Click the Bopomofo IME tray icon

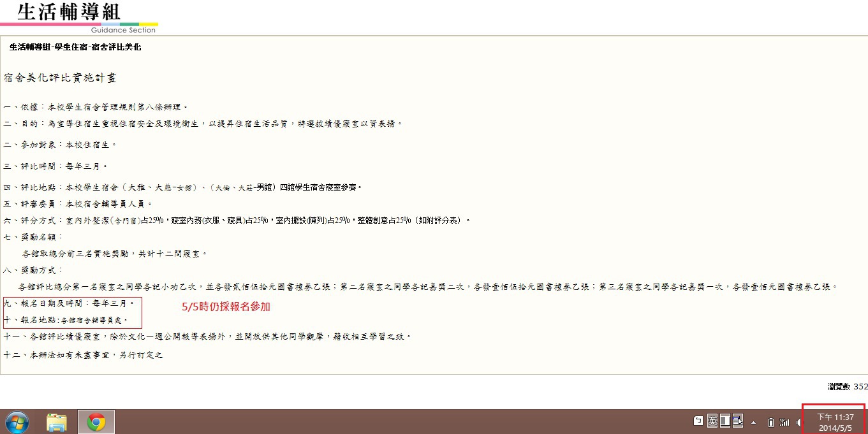pyautogui.click(x=698, y=421)
